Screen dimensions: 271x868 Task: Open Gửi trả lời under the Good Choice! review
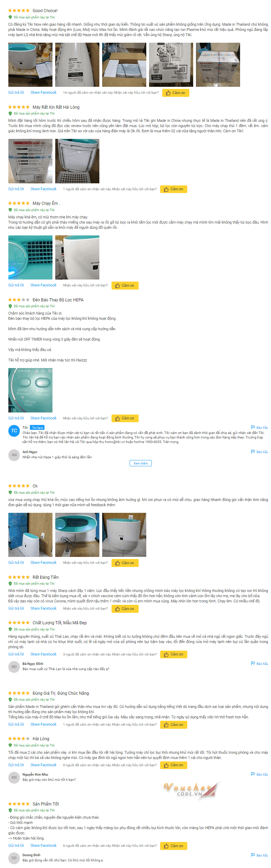[x=16, y=92]
